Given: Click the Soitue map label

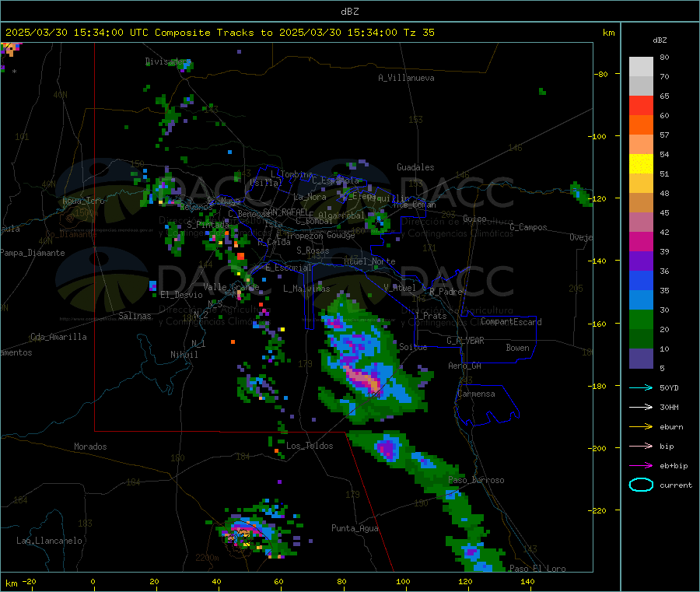Looking at the screenshot, I should point(413,347).
